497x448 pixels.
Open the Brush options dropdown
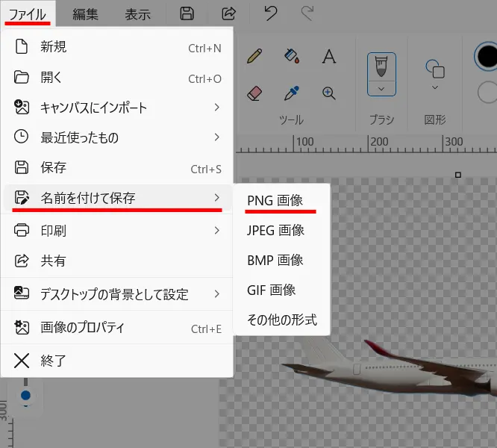click(x=381, y=89)
